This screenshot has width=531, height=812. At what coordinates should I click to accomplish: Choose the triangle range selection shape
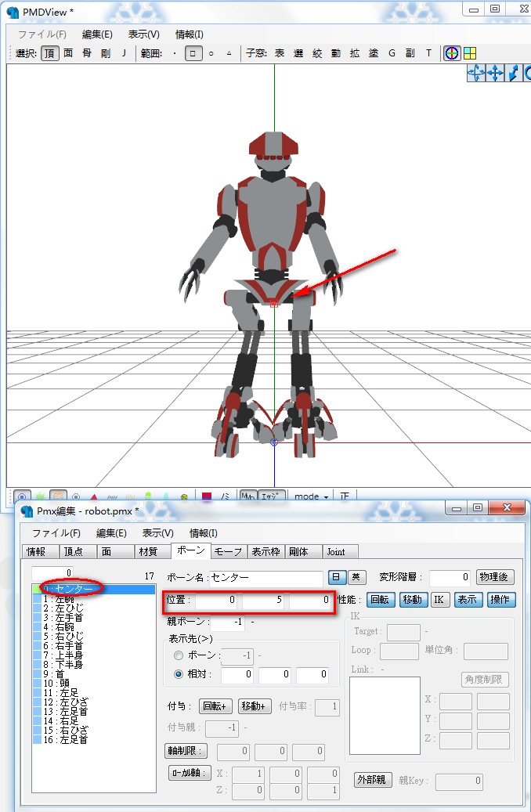click(x=229, y=53)
